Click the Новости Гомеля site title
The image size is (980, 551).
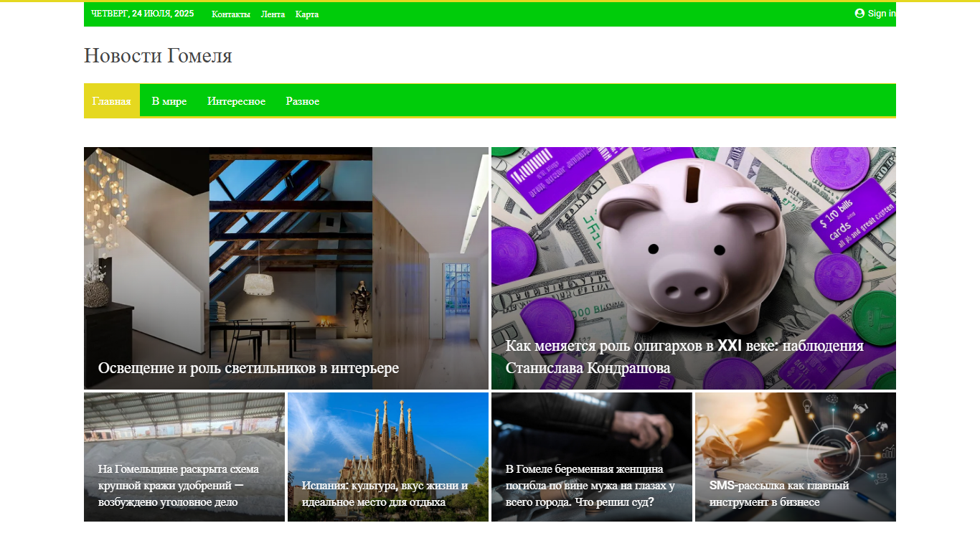pyautogui.click(x=158, y=55)
